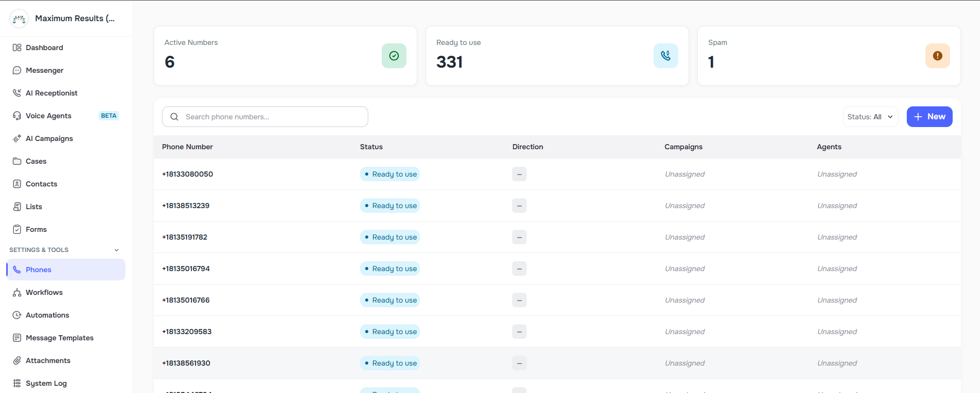
Task: Click direction dash icon for +18138513239
Action: 519,206
